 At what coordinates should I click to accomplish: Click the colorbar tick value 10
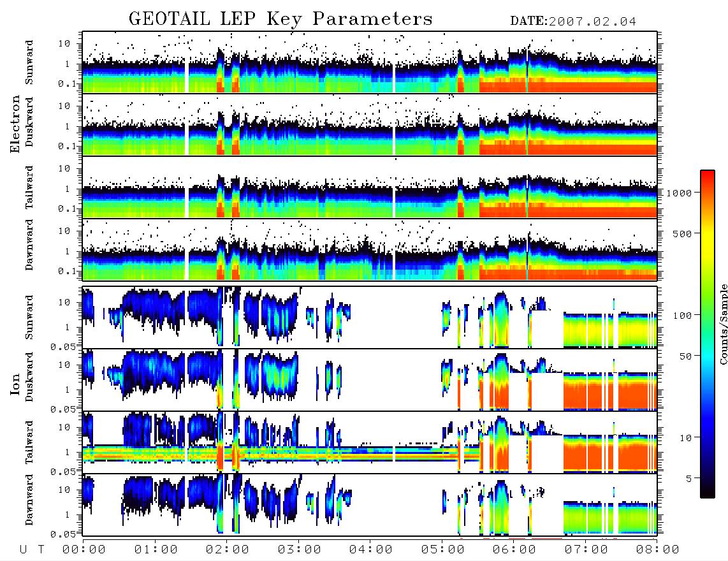685,438
